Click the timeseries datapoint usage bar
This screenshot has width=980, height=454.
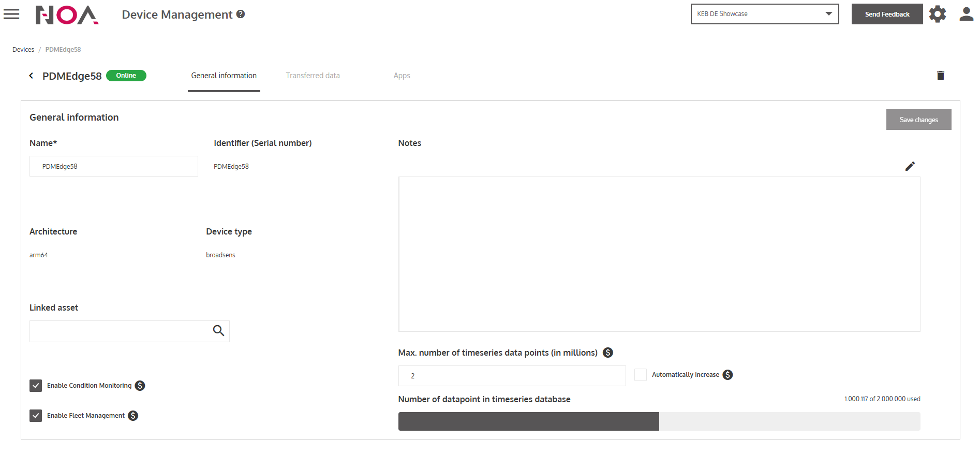659,421
